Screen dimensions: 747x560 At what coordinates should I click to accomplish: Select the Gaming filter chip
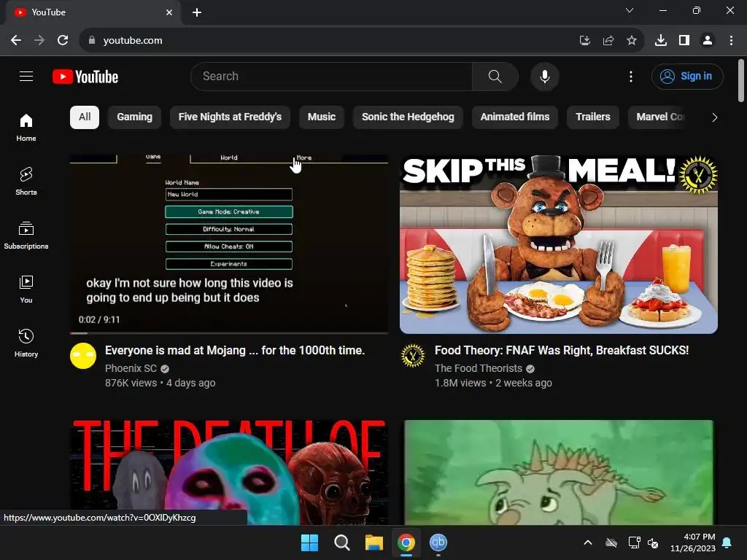tap(134, 117)
